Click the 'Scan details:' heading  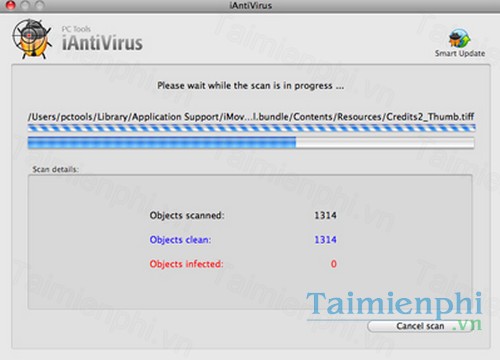tap(56, 169)
